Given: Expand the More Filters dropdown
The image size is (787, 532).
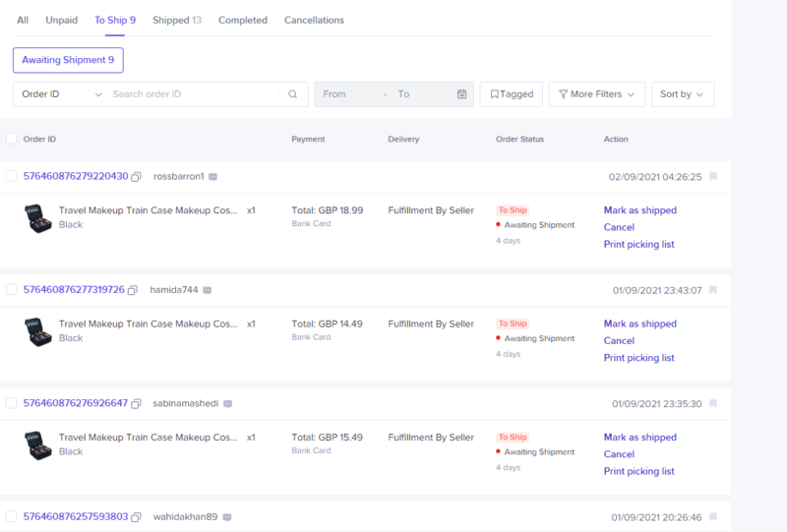Looking at the screenshot, I should [x=596, y=94].
